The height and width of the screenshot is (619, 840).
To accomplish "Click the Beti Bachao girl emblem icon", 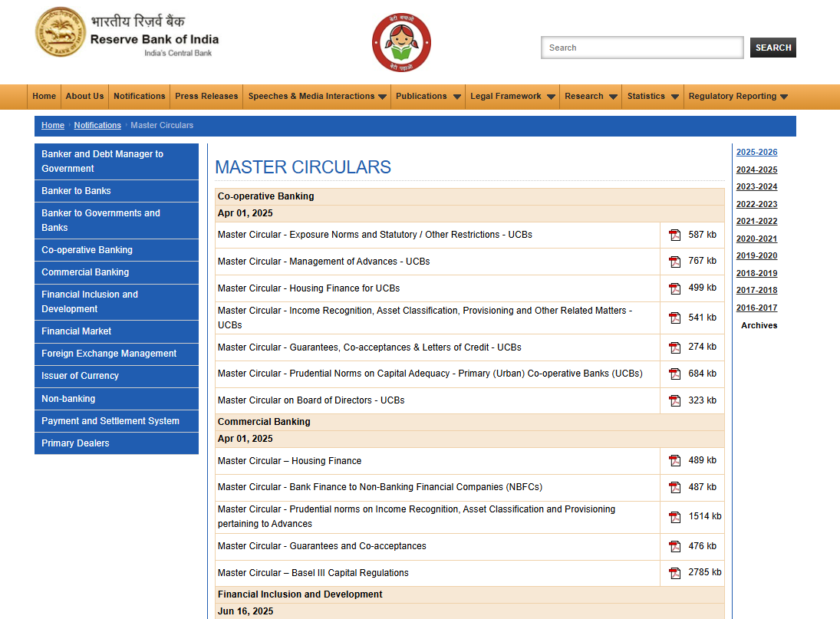I will tap(401, 43).
